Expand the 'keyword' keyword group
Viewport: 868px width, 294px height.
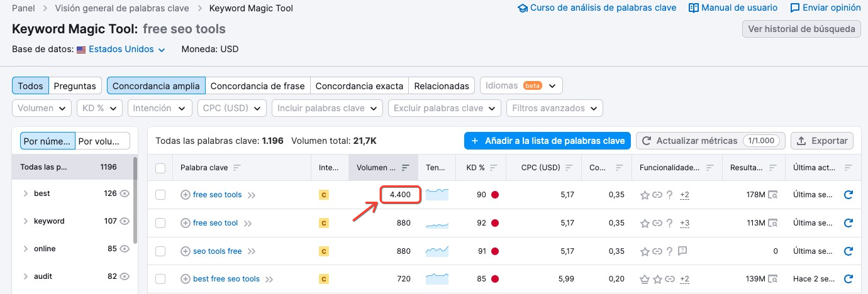[25, 221]
